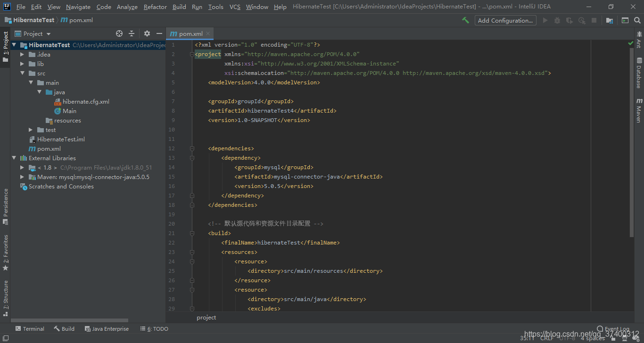Click the artifactId hibernateTest4 line in editor
The width and height of the screenshot is (644, 343).
coord(272,111)
